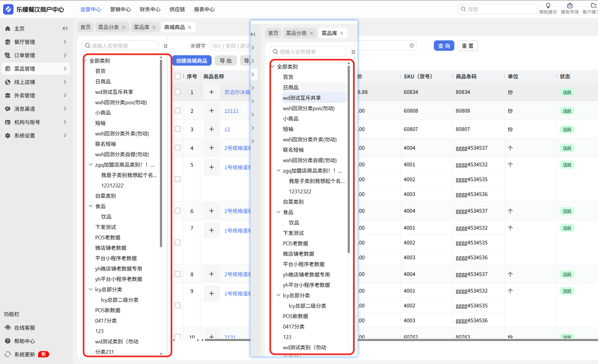Close the 商城商品 tab
The width and height of the screenshot is (598, 364).
(x=190, y=27)
